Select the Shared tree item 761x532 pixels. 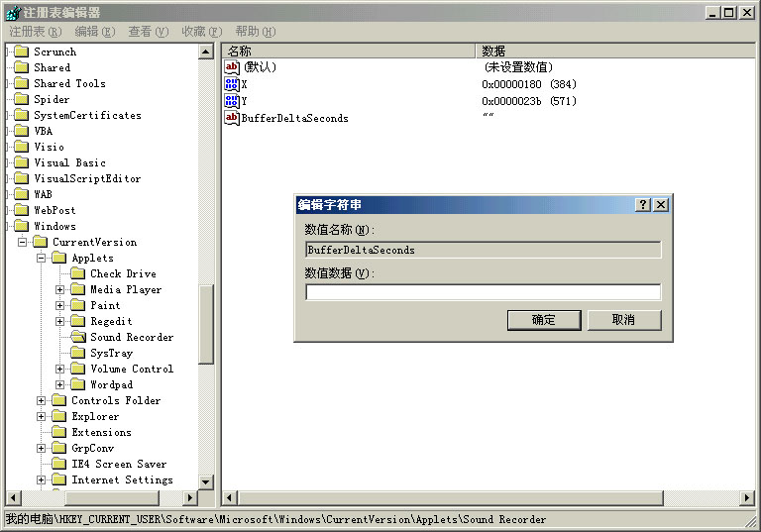52,67
